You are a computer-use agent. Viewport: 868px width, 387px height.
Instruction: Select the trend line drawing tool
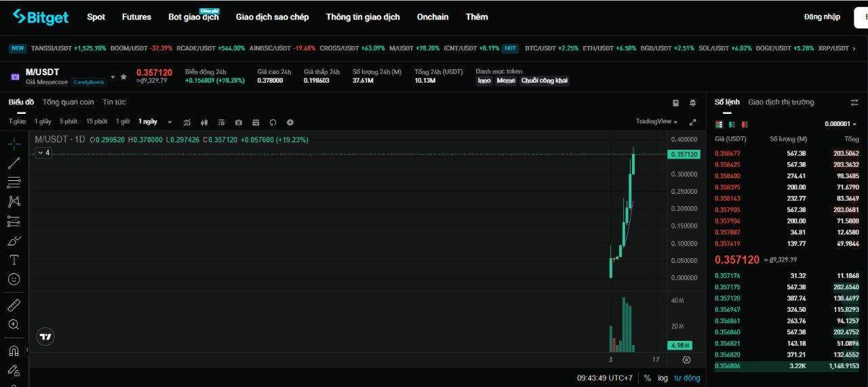[x=14, y=163]
